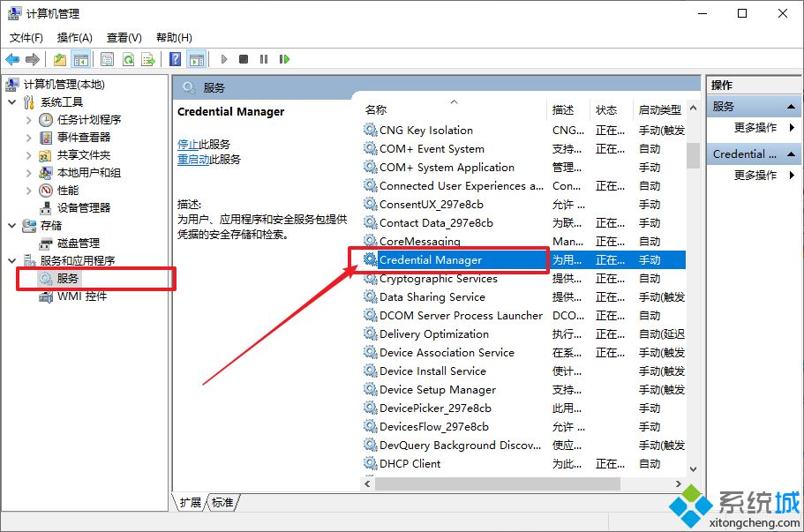Select the DHCP Client service row
804x532 pixels.
coord(524,464)
